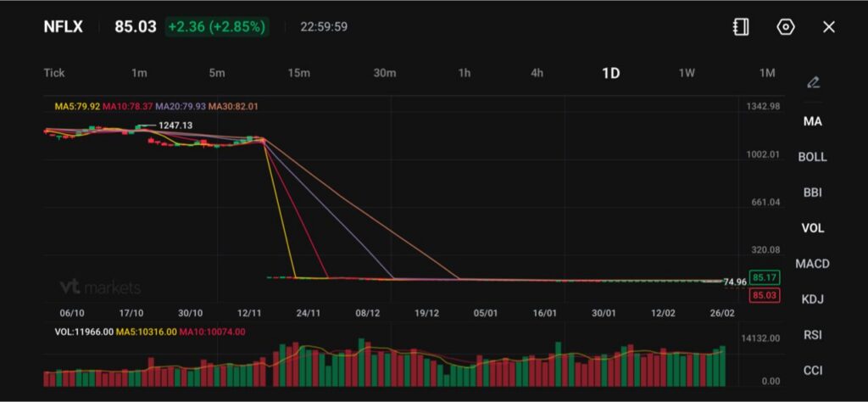Screen dimensions: 868x402
Task: Toggle the MA indicator
Action: coord(812,121)
